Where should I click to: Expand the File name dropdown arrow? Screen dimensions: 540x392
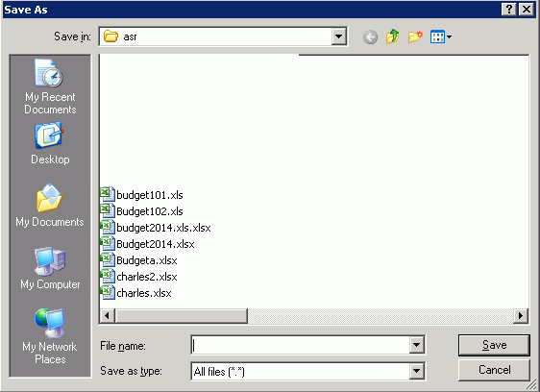coord(416,345)
